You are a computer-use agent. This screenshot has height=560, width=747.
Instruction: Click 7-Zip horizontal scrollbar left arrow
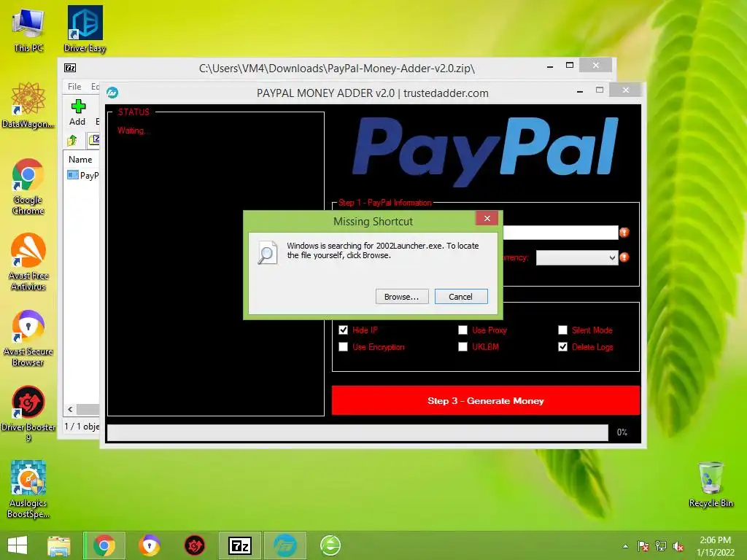[x=71, y=410]
